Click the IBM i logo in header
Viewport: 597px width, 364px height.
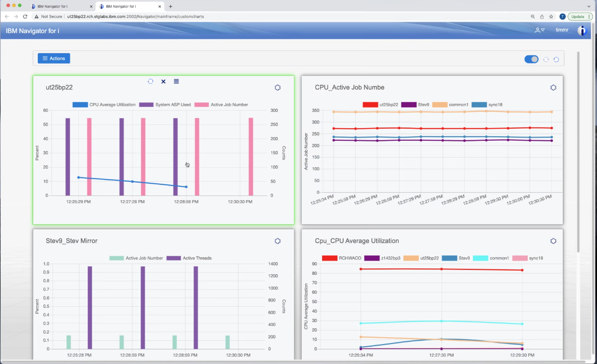coord(582,30)
